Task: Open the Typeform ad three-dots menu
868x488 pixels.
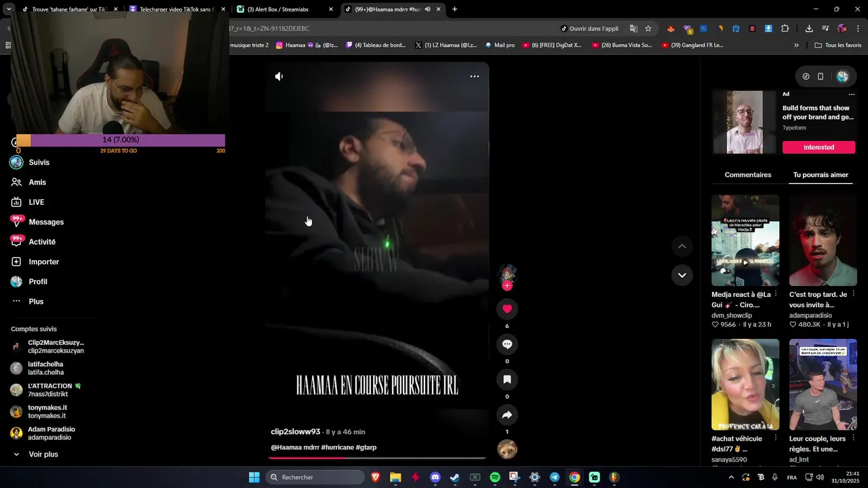Action: (852, 94)
